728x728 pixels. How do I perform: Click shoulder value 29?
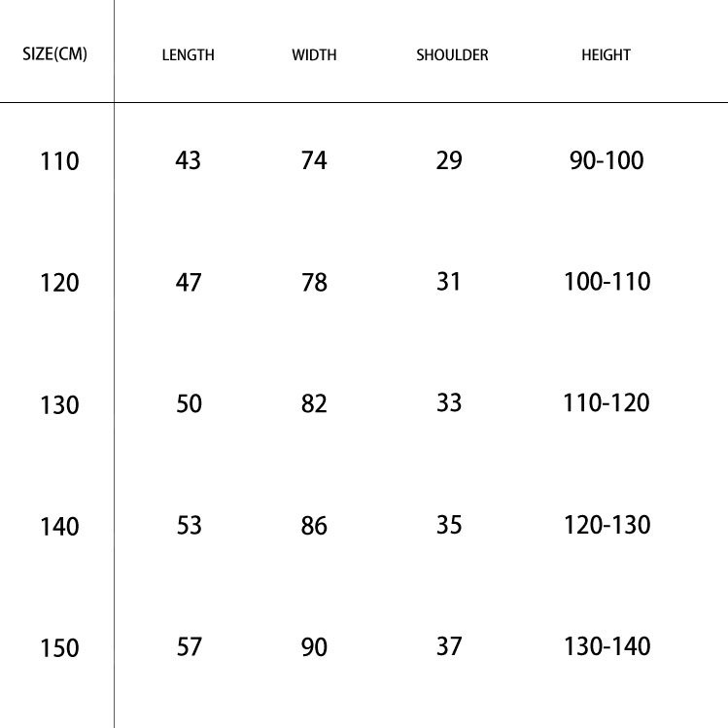pyautogui.click(x=448, y=160)
